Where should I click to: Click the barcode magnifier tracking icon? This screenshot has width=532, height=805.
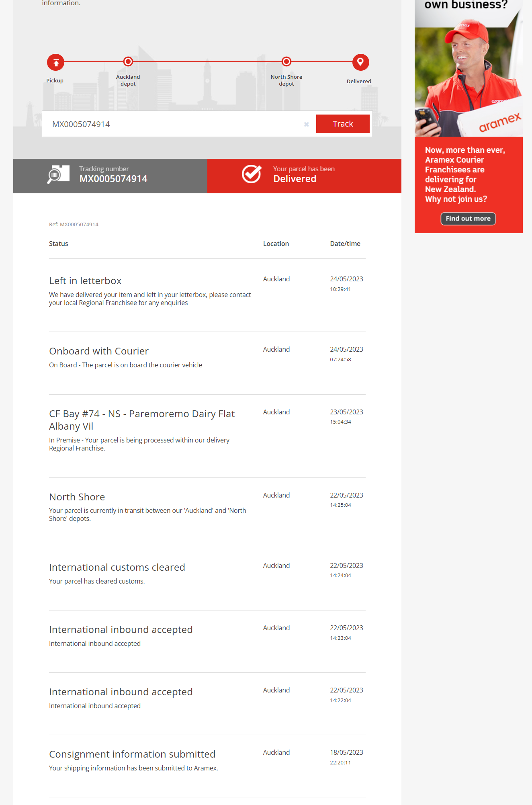(58, 175)
